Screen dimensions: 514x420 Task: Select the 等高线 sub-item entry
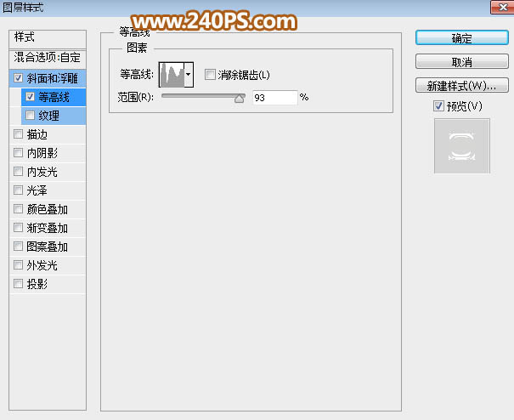tap(54, 97)
